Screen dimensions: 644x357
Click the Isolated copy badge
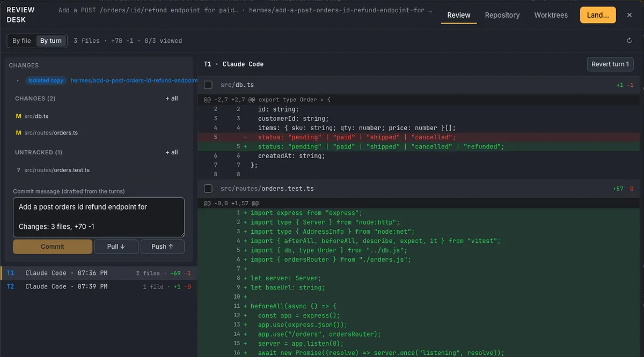tap(46, 80)
